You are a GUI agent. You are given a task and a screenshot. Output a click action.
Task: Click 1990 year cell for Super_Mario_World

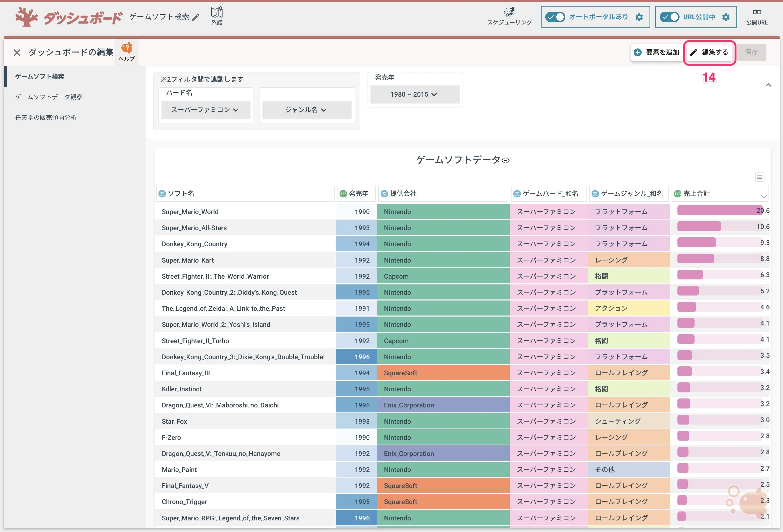pyautogui.click(x=356, y=212)
